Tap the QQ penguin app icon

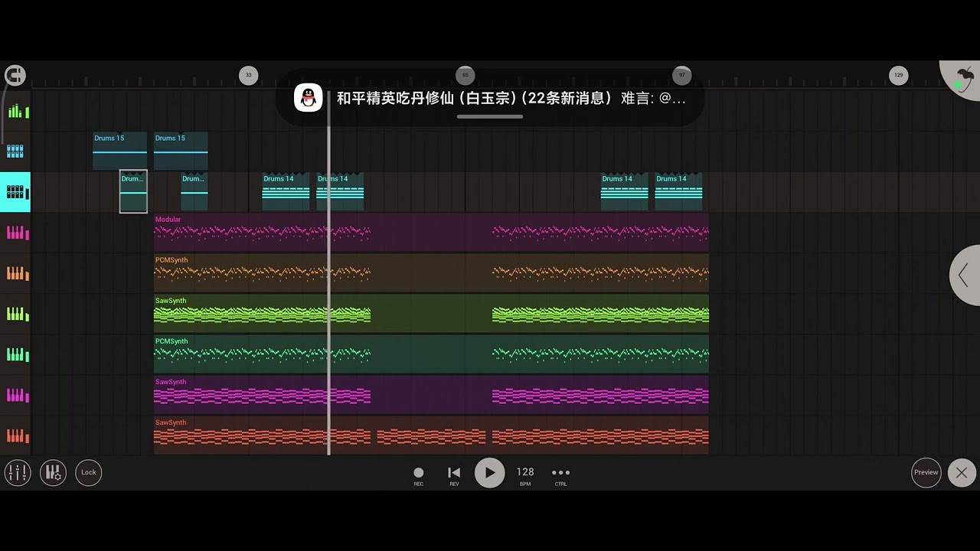[309, 98]
